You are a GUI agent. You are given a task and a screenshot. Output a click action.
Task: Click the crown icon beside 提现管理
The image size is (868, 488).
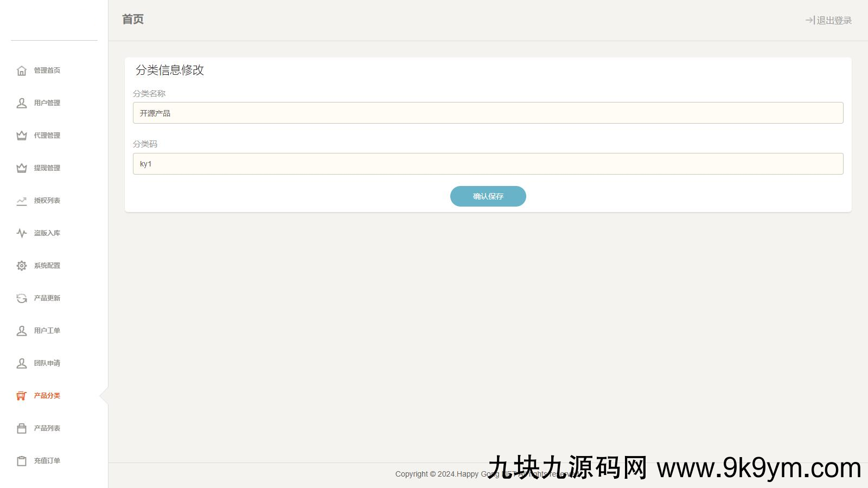tap(22, 168)
